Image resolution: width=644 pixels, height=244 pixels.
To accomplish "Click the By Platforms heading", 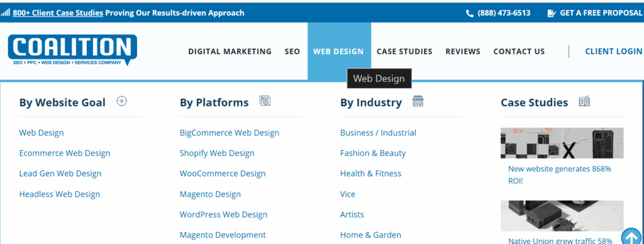I will point(214,103).
